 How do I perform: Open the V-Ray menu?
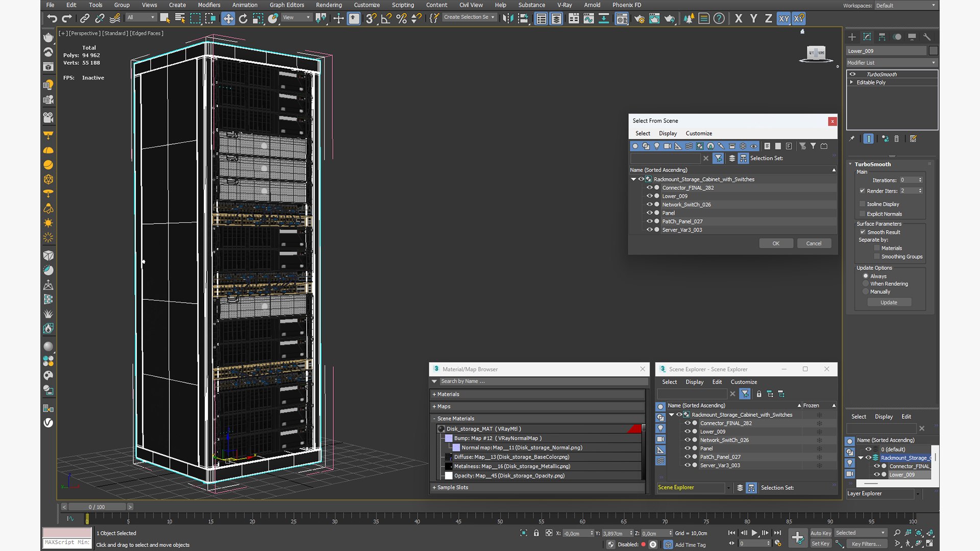pyautogui.click(x=564, y=5)
